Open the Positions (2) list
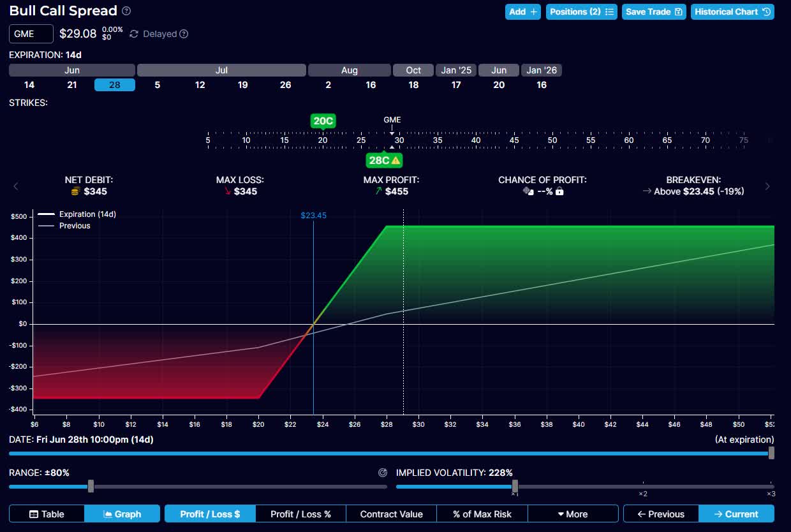Screen dimensions: 791x532 581,11
